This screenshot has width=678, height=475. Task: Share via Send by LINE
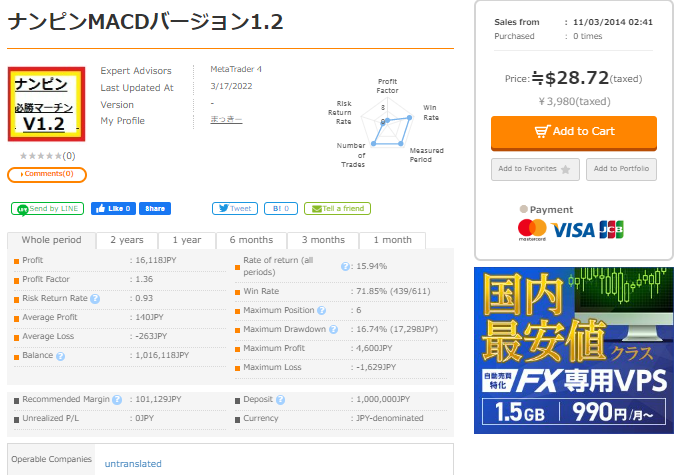48,209
